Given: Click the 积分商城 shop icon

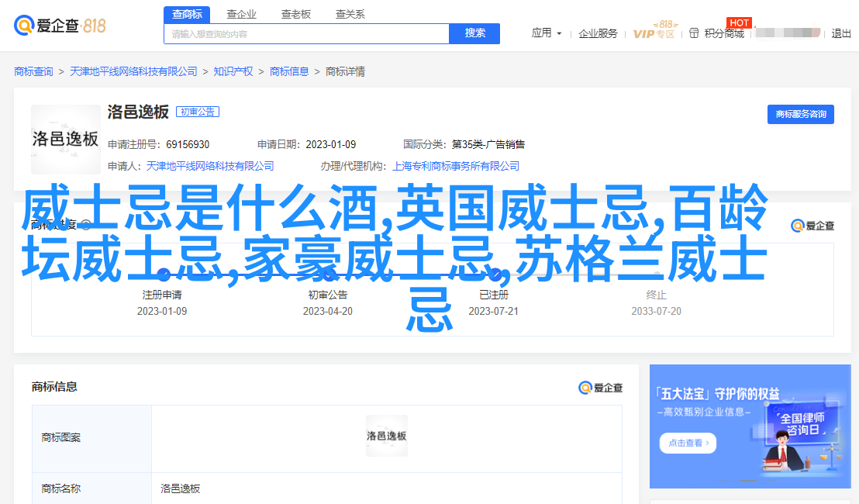Looking at the screenshot, I should pos(694,33).
